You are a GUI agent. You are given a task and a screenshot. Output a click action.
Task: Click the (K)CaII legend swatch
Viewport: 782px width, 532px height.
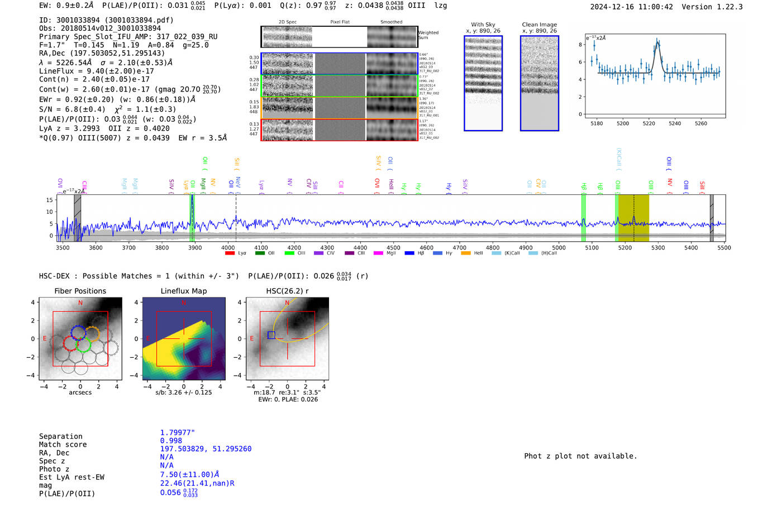pos(497,253)
